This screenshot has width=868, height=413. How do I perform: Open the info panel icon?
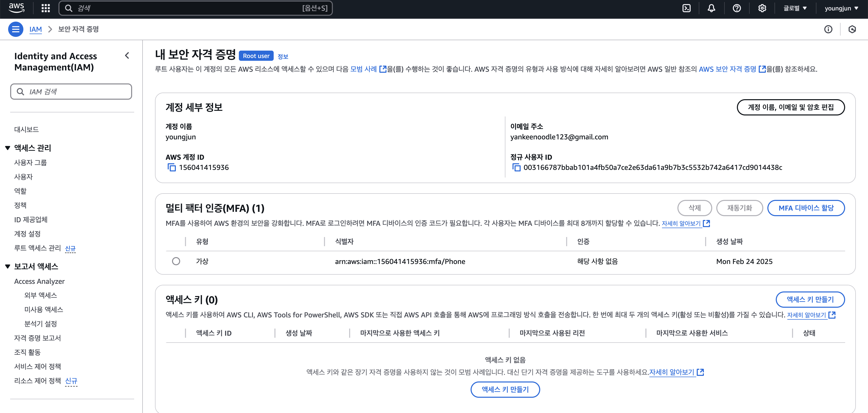pyautogui.click(x=828, y=29)
